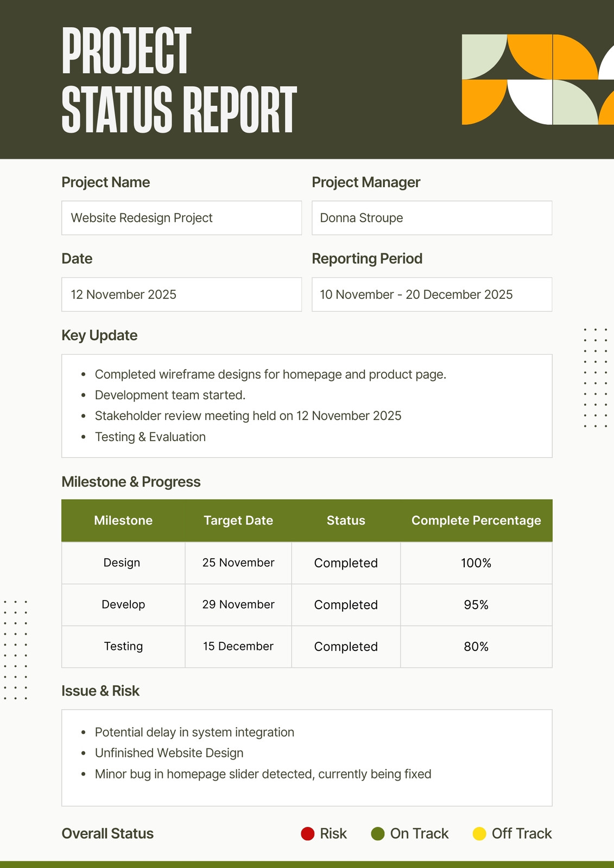
Task: Click the Milestone column header
Action: 123,521
